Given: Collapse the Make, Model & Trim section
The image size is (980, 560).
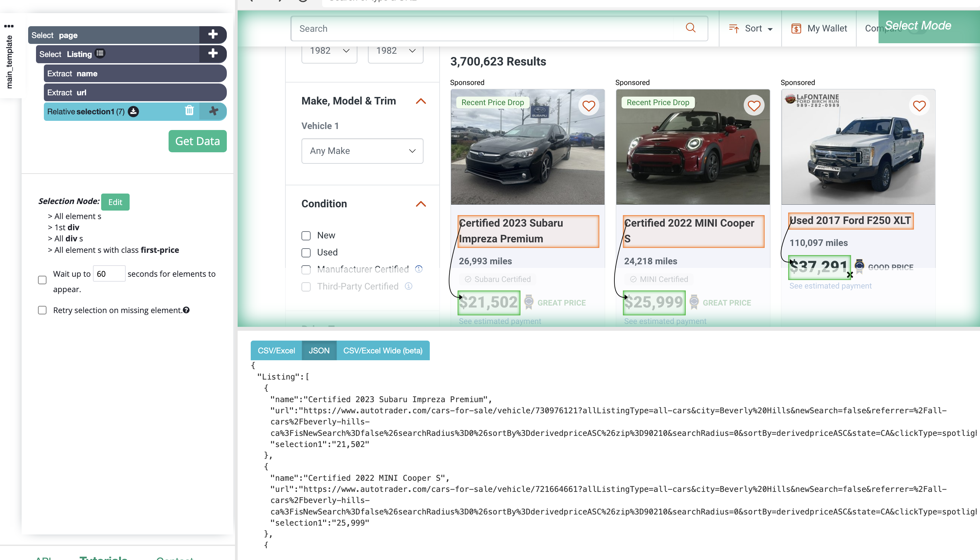Looking at the screenshot, I should pyautogui.click(x=421, y=101).
